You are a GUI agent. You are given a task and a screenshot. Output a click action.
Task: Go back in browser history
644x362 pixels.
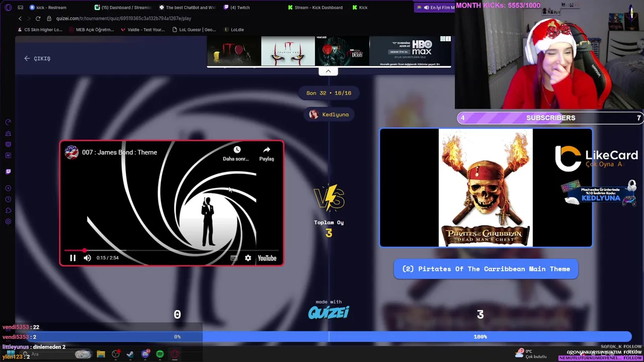20,19
